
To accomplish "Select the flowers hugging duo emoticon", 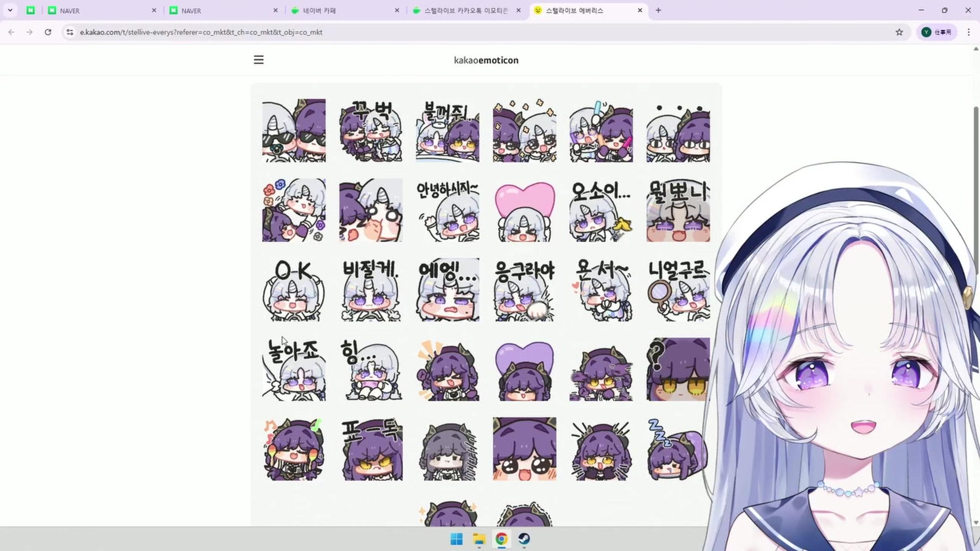I will [x=294, y=210].
